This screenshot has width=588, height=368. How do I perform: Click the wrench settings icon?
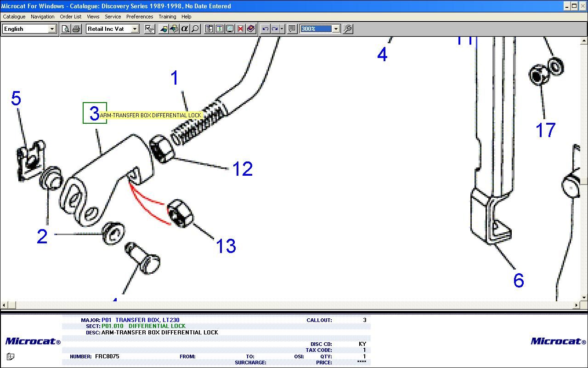point(348,29)
